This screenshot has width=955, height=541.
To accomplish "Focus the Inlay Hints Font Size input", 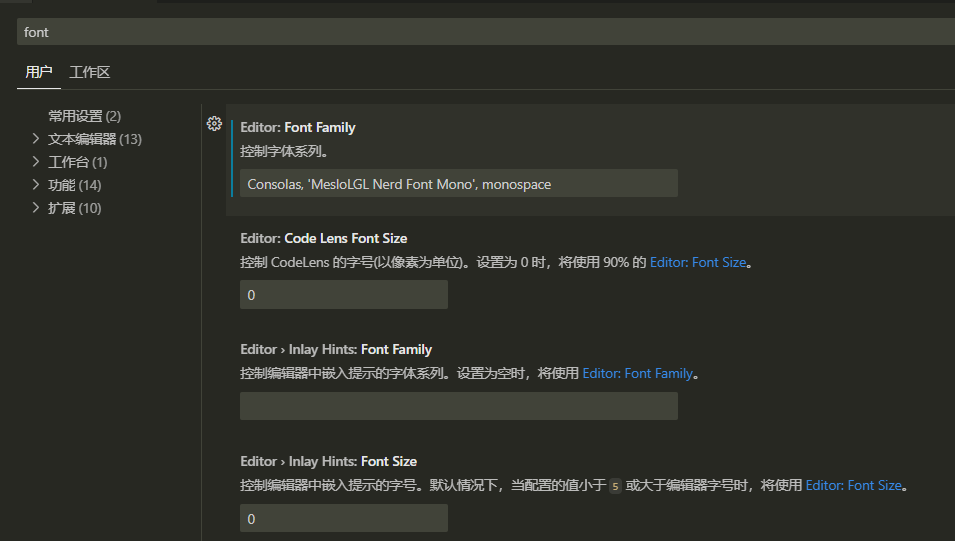I will click(x=343, y=518).
